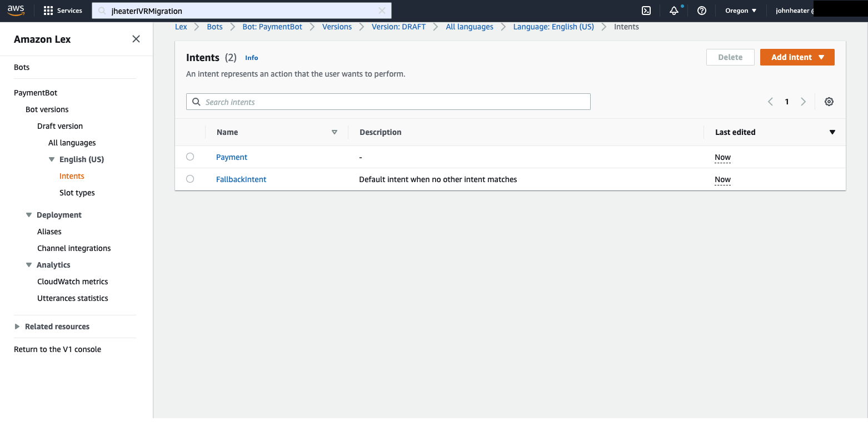The image size is (868, 422).
Task: Expand the Related resources section
Action: click(17, 326)
